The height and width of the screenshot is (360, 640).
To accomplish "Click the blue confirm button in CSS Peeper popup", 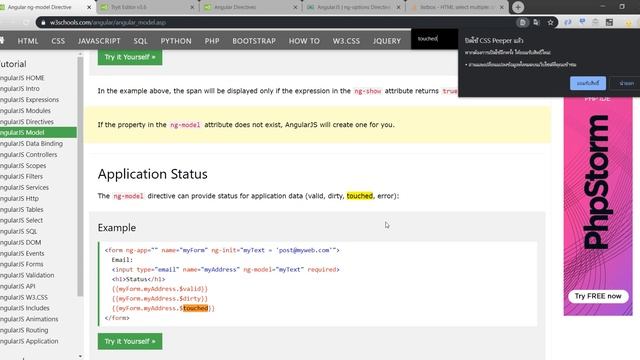I will coord(588,83).
